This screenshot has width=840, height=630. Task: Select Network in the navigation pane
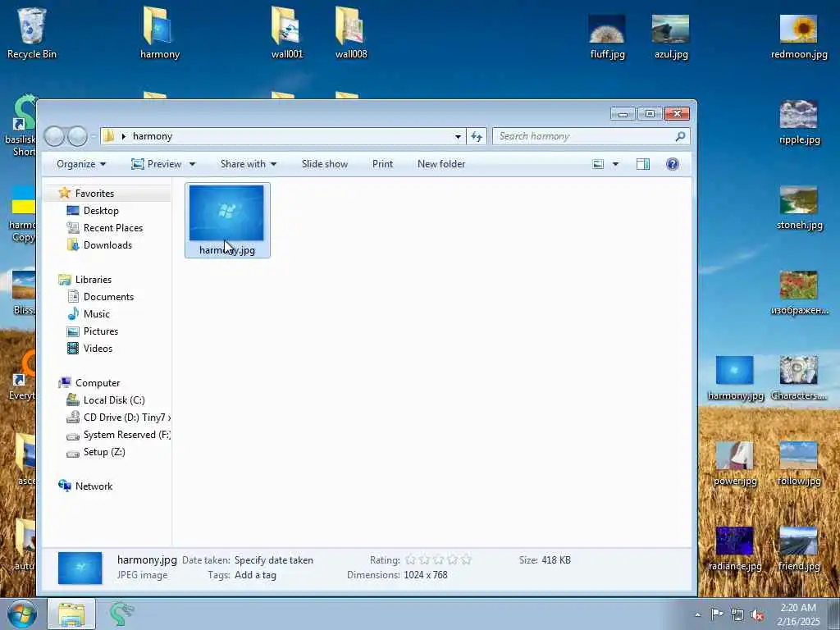tap(94, 486)
